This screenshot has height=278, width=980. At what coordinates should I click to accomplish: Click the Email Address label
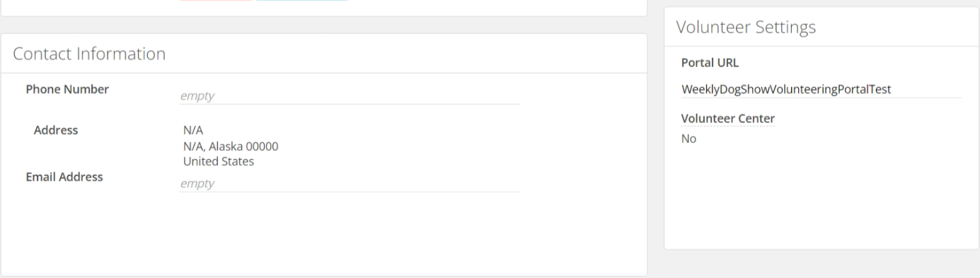[x=64, y=177]
